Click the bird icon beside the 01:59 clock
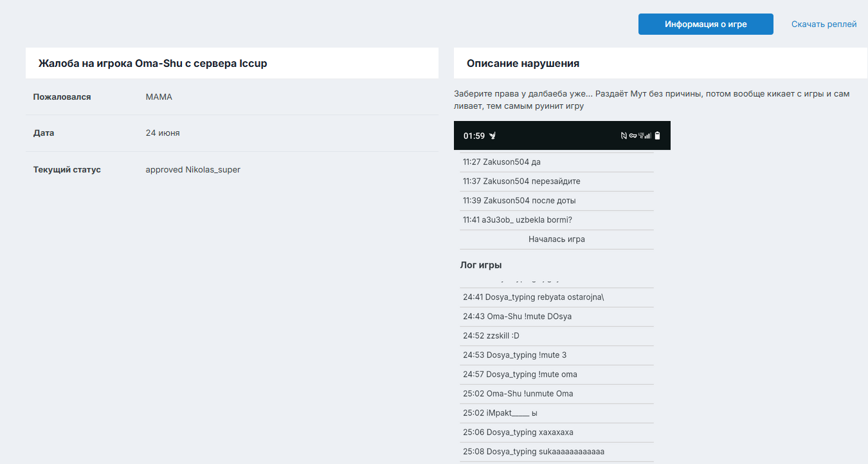The height and width of the screenshot is (464, 868). click(x=493, y=136)
